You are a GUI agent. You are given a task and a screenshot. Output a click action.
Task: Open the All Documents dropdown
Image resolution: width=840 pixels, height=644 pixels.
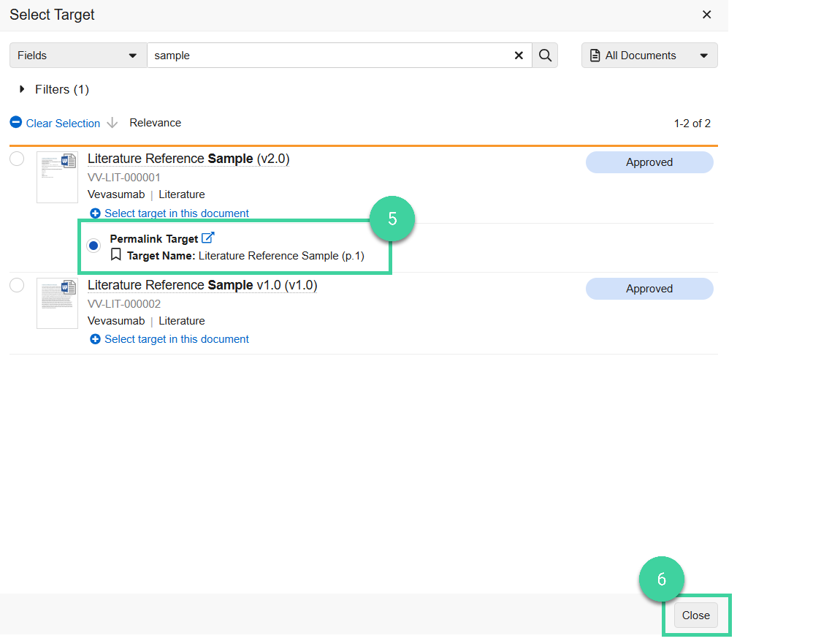tap(649, 56)
